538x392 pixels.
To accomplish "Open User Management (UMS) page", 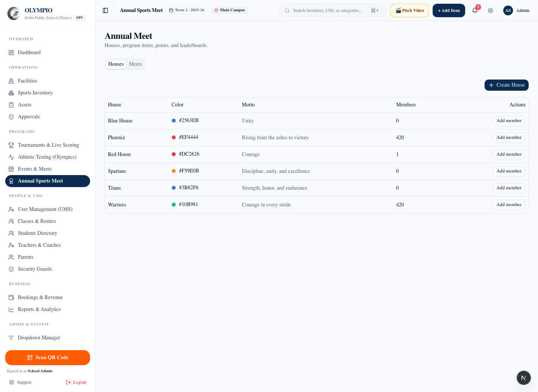I will tap(47, 209).
